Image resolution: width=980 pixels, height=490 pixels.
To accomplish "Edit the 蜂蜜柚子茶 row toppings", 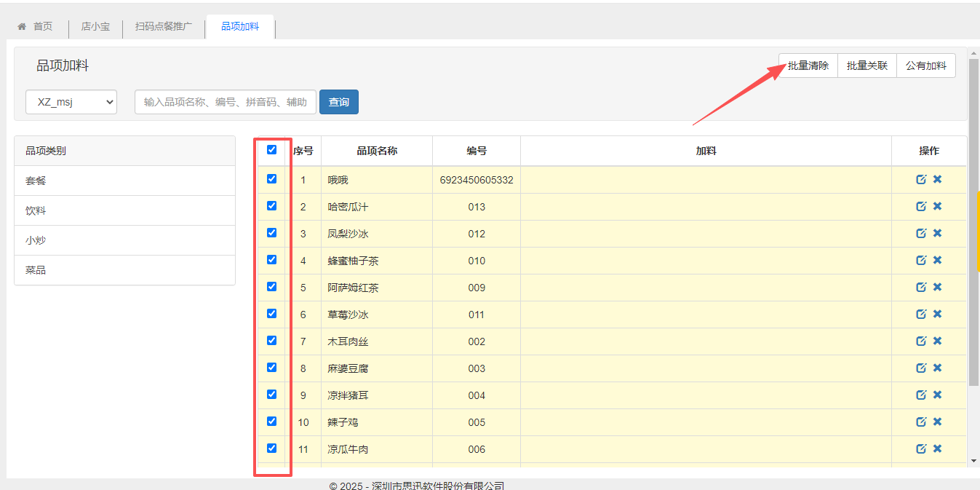I will pos(920,261).
